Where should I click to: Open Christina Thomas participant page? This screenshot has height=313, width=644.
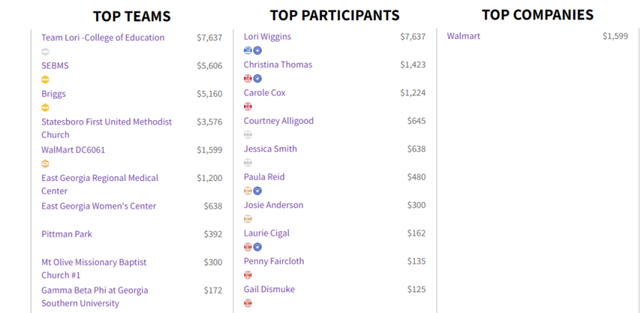278,65
